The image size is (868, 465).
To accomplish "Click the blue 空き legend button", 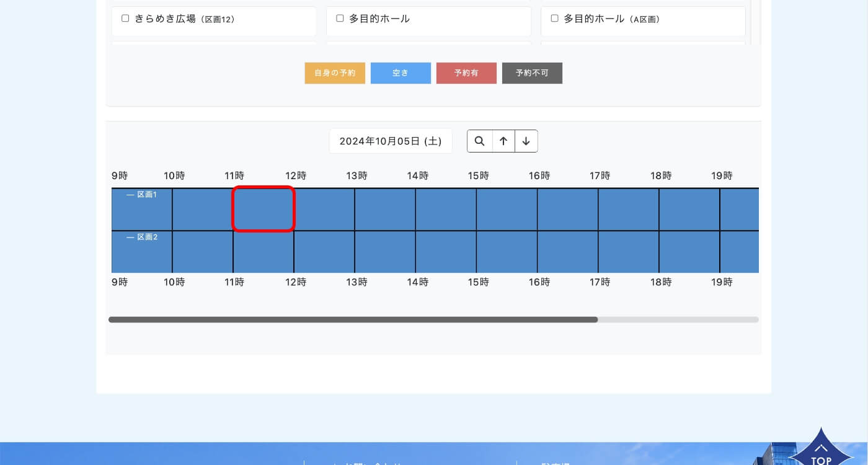I will point(401,73).
